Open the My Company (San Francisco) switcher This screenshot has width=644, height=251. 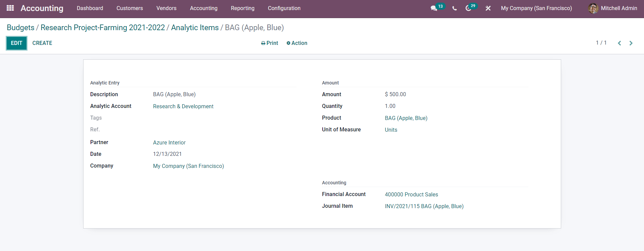tap(536, 8)
